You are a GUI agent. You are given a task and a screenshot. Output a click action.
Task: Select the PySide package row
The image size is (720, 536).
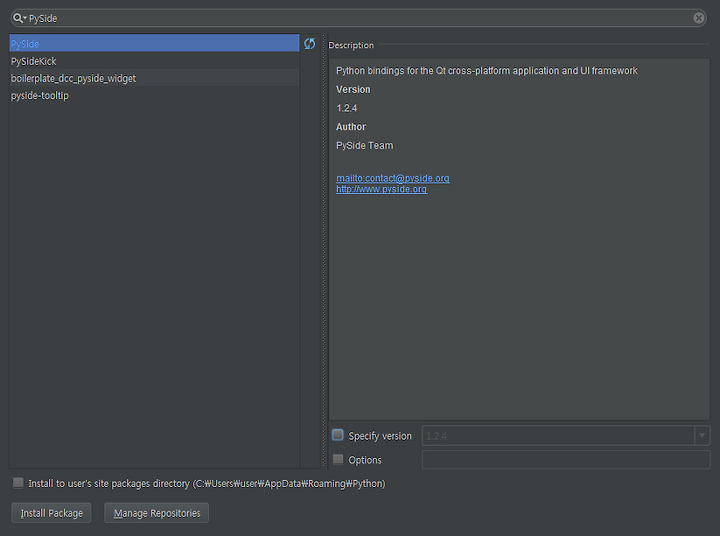pos(154,44)
